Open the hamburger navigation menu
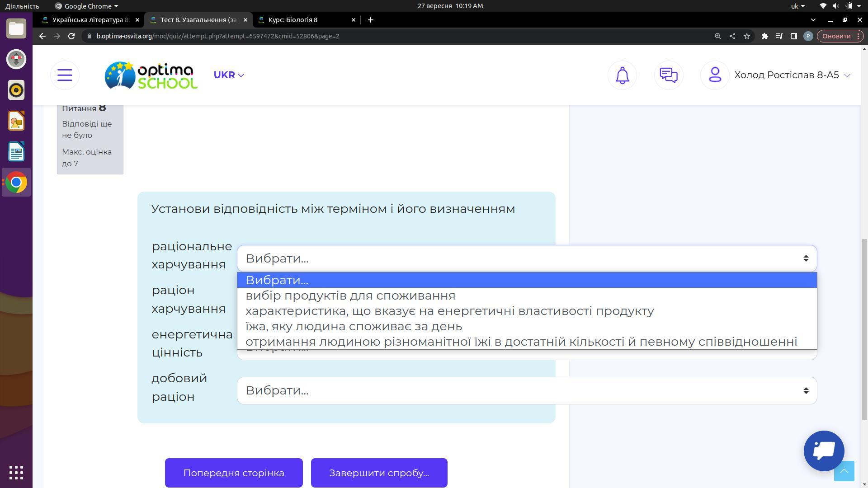The height and width of the screenshot is (488, 868). 65,75
